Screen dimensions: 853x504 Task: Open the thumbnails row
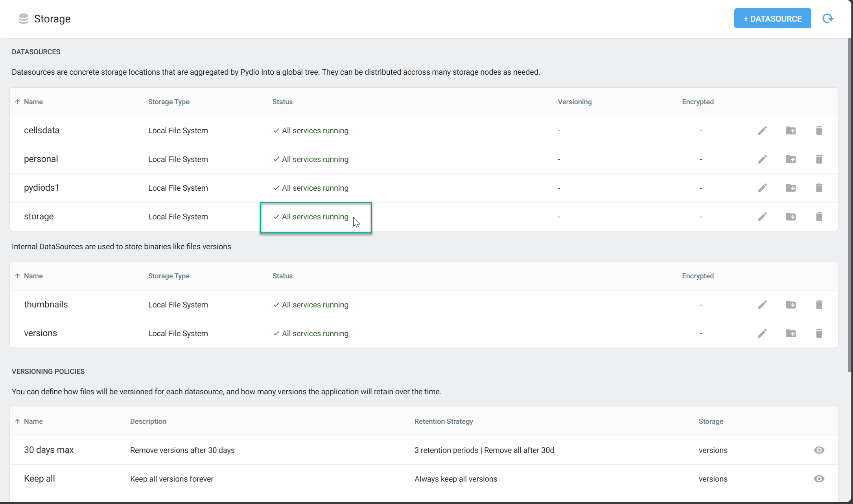[x=424, y=305]
